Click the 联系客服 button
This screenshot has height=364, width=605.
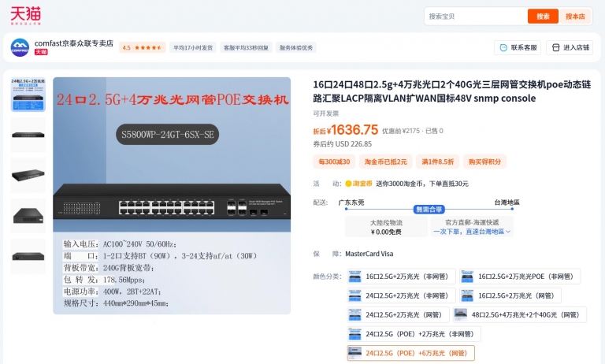518,47
